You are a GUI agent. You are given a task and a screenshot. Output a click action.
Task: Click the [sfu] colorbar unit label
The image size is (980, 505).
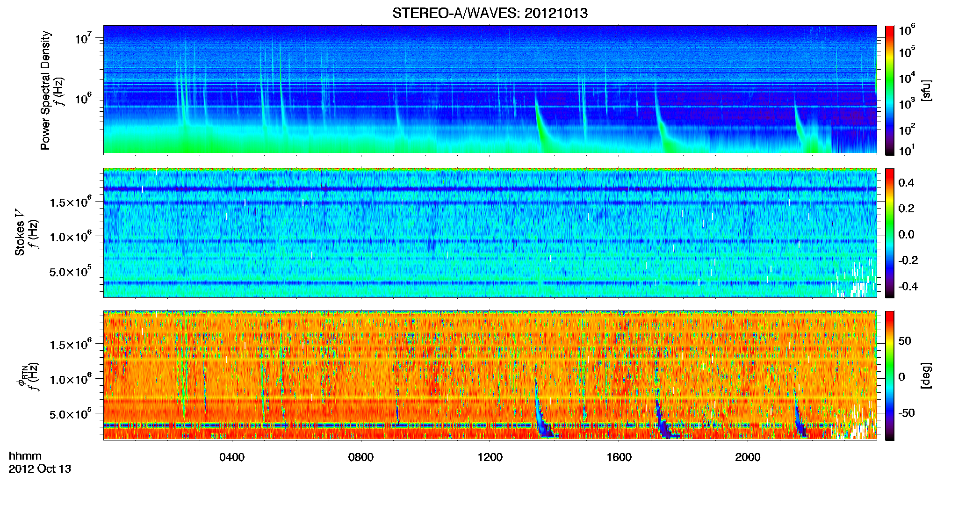(x=926, y=90)
